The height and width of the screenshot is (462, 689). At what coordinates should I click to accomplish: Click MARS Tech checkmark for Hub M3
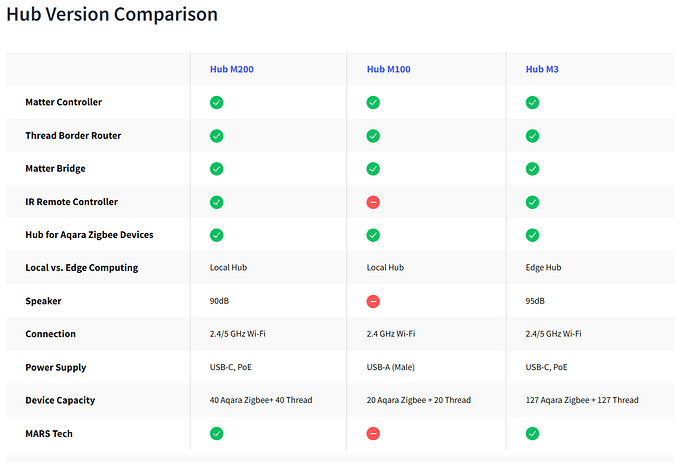(x=532, y=433)
